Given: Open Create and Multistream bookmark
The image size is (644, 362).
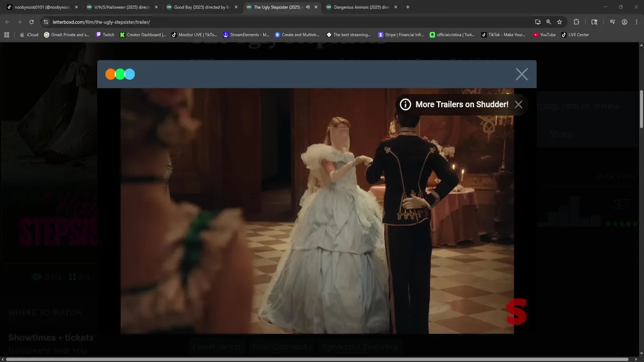Looking at the screenshot, I should coord(297,35).
